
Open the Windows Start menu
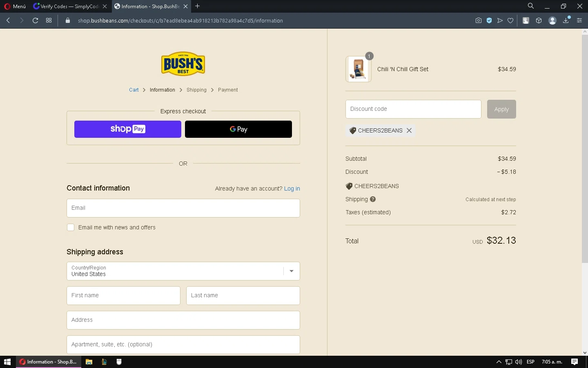[7, 362]
